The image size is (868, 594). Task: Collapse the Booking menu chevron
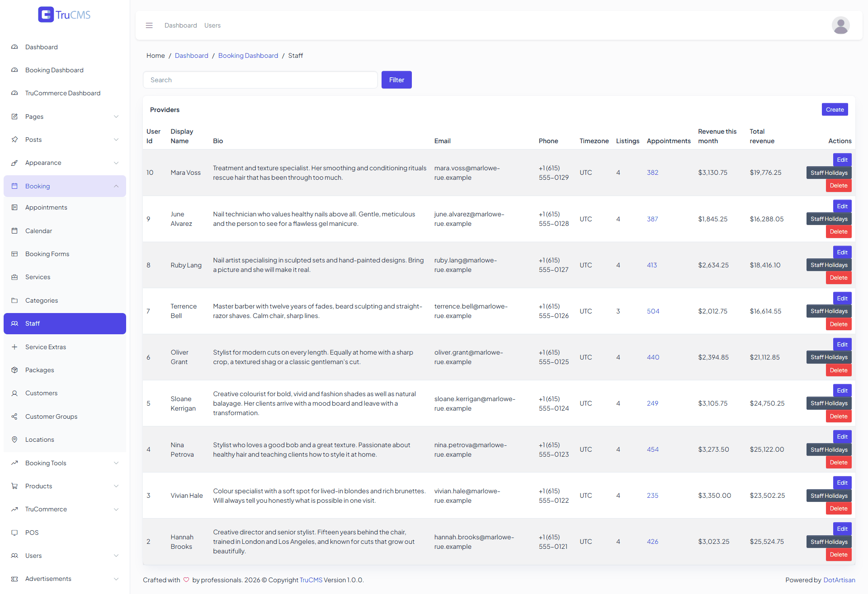point(116,186)
